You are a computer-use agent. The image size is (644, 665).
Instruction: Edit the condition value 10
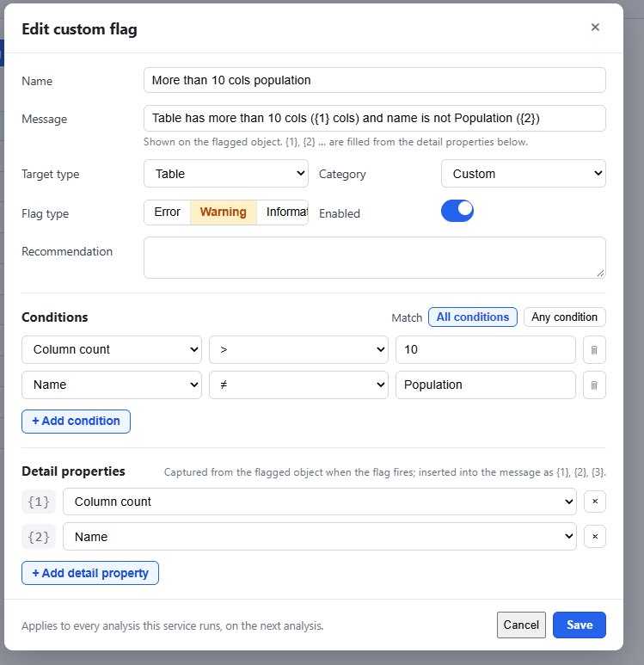pyautogui.click(x=486, y=349)
